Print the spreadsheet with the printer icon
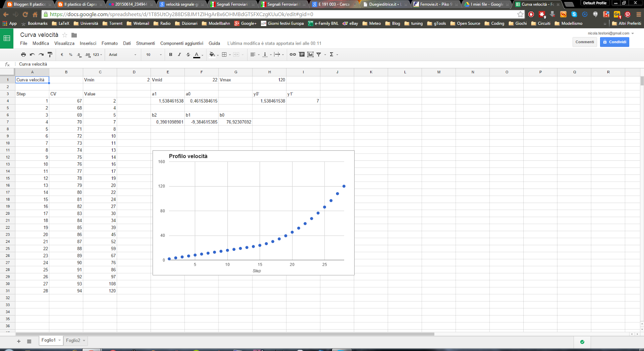The image size is (644, 351). [23, 55]
